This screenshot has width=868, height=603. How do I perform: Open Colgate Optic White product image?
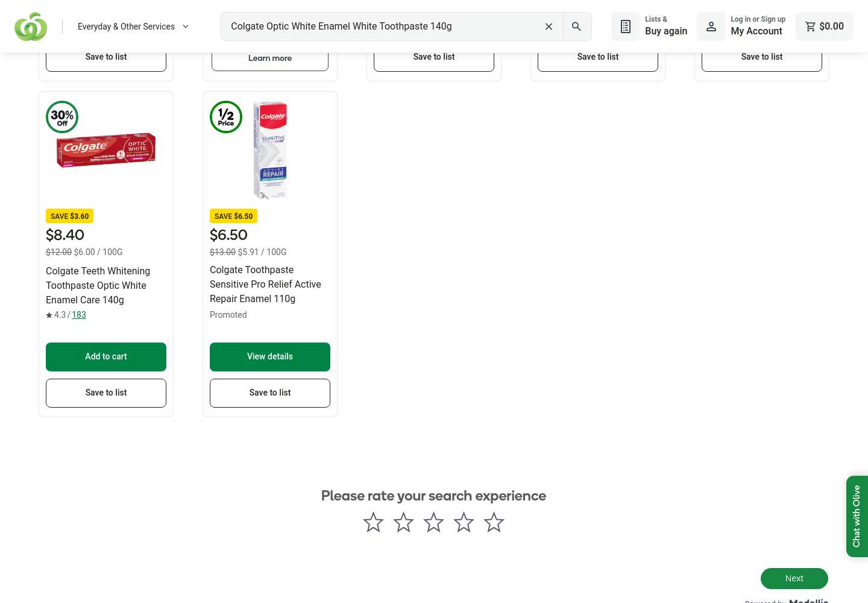tap(106, 150)
